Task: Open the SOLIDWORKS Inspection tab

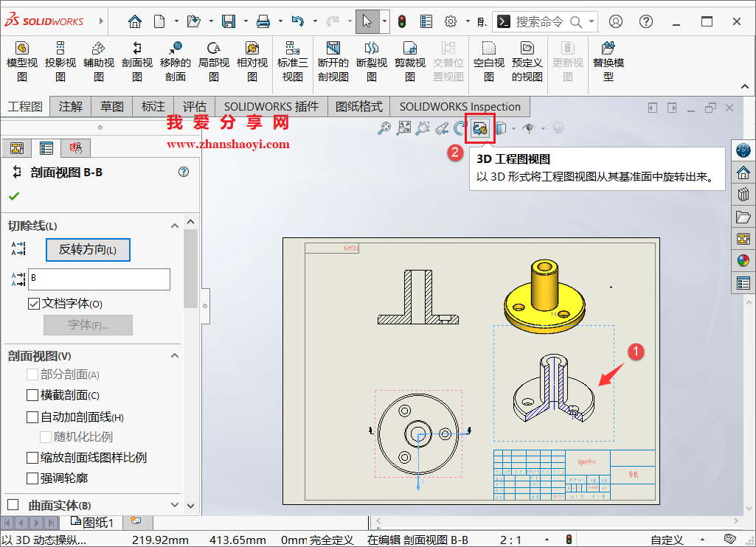Action: coord(459,106)
